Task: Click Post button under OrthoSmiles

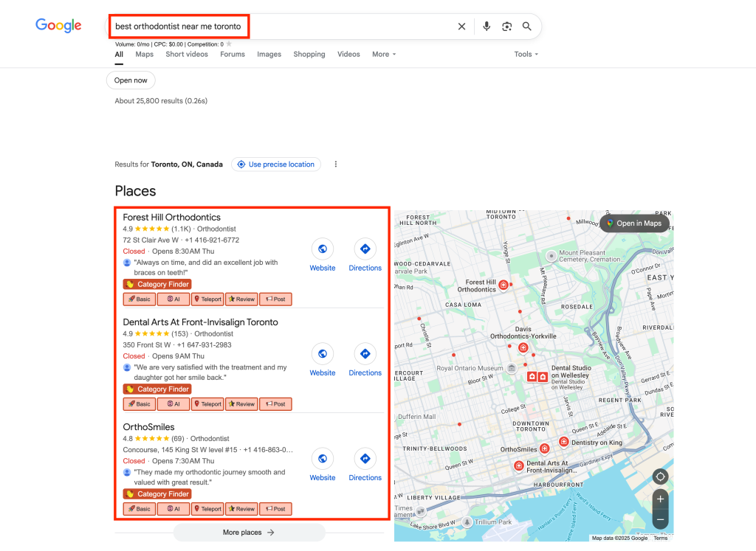Action: click(276, 509)
